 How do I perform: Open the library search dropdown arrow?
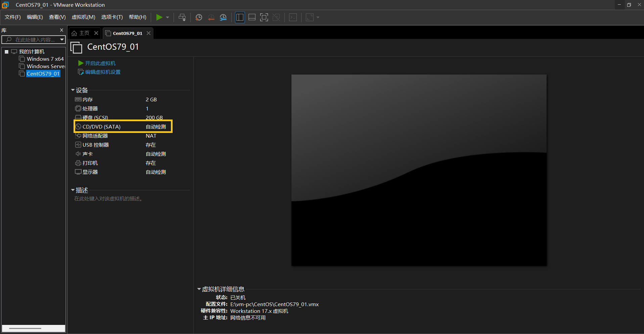point(62,40)
